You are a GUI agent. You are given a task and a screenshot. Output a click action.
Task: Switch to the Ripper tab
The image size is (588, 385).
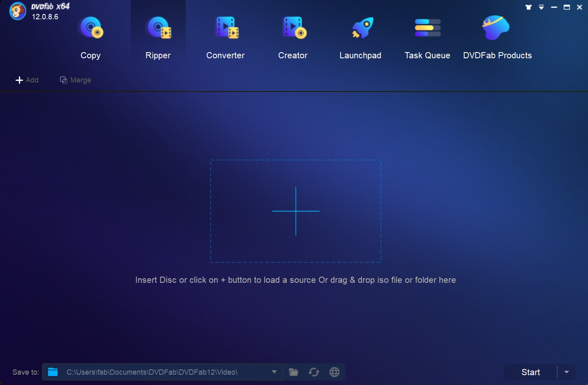158,37
